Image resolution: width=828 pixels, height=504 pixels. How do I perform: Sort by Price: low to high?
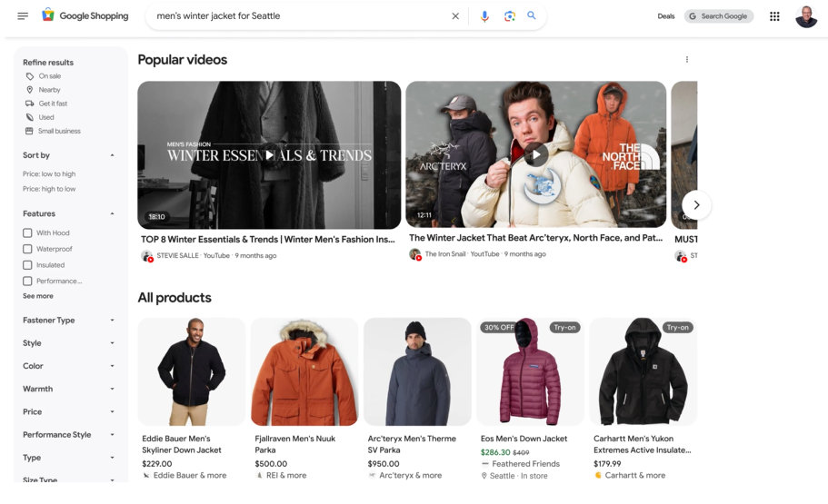tap(49, 173)
